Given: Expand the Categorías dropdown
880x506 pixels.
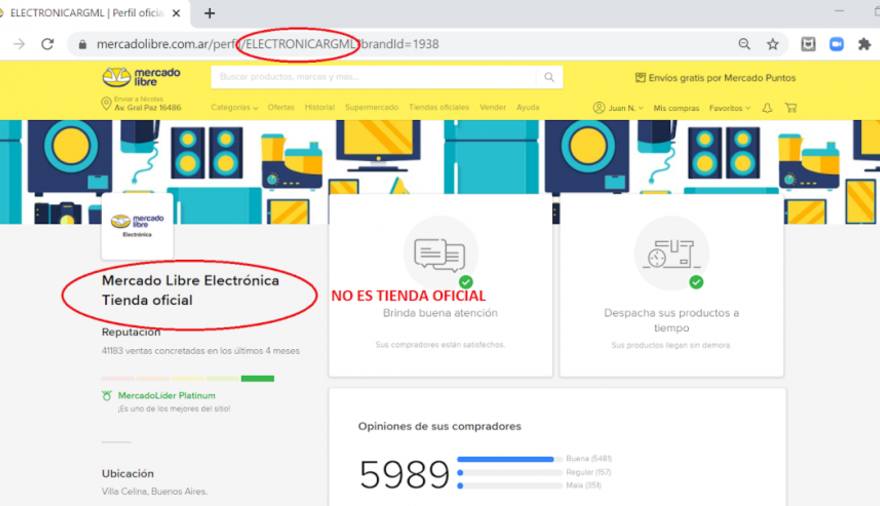Looking at the screenshot, I should (234, 108).
